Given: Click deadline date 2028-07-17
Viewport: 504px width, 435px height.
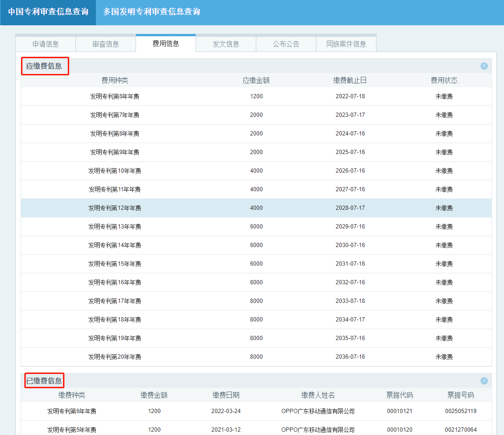Looking at the screenshot, I should point(350,208).
